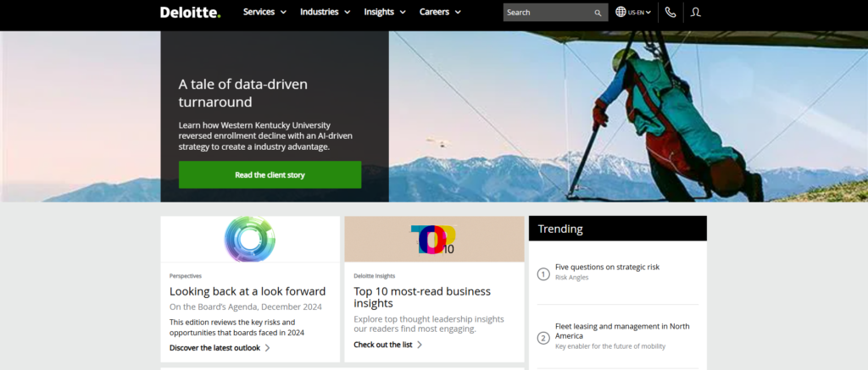Expand the Insights menu chevron
The image size is (868, 370).
[403, 12]
